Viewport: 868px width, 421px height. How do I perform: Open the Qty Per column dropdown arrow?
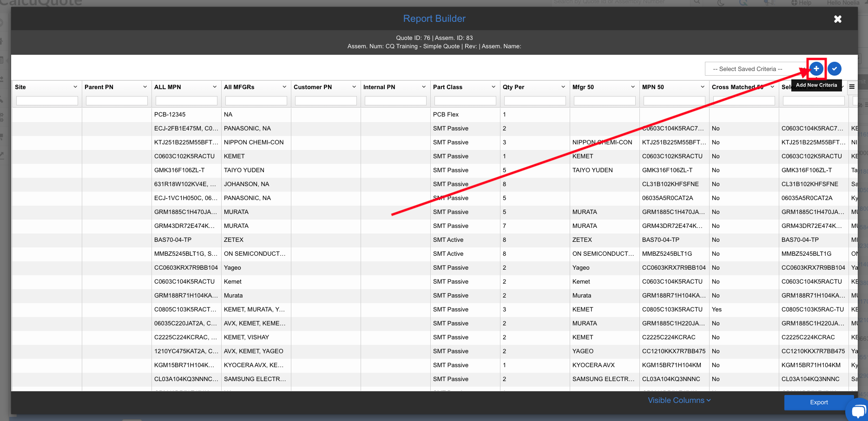coord(563,87)
